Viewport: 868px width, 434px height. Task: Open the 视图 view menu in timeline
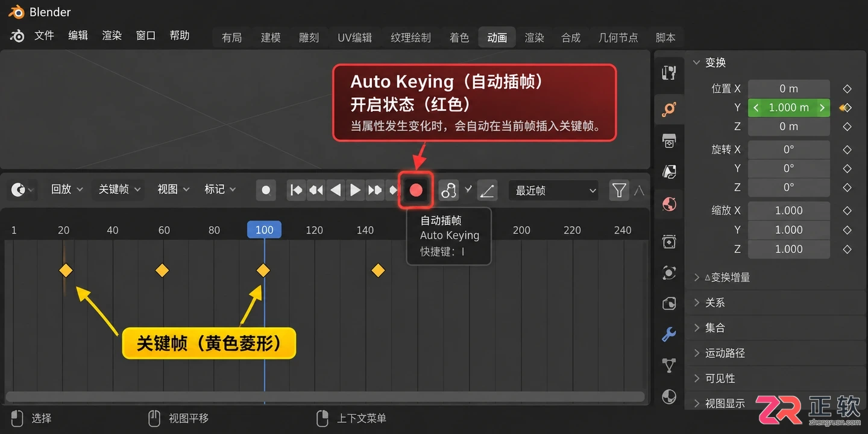point(173,189)
